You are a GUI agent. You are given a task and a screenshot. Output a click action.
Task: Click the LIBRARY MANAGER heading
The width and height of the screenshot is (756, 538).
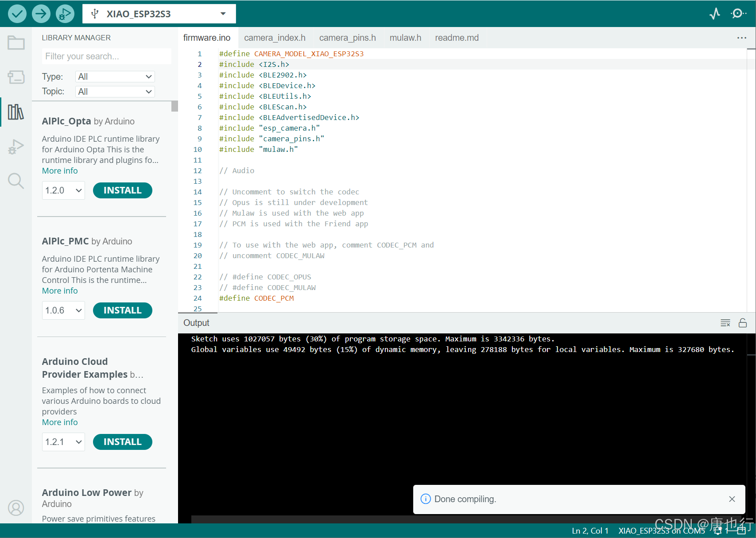76,38
